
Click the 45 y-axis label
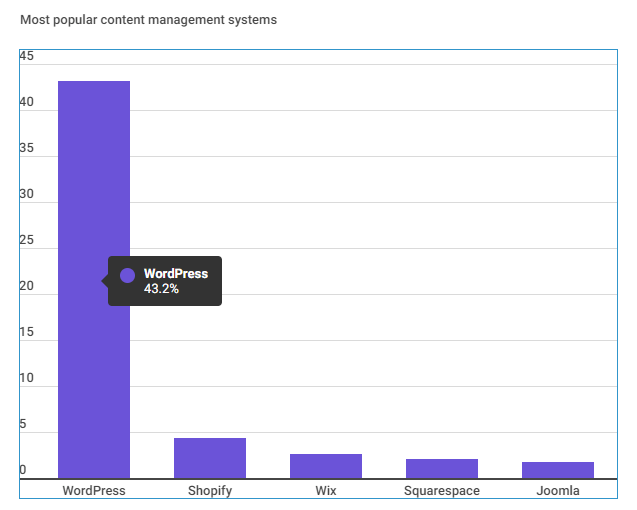27,56
